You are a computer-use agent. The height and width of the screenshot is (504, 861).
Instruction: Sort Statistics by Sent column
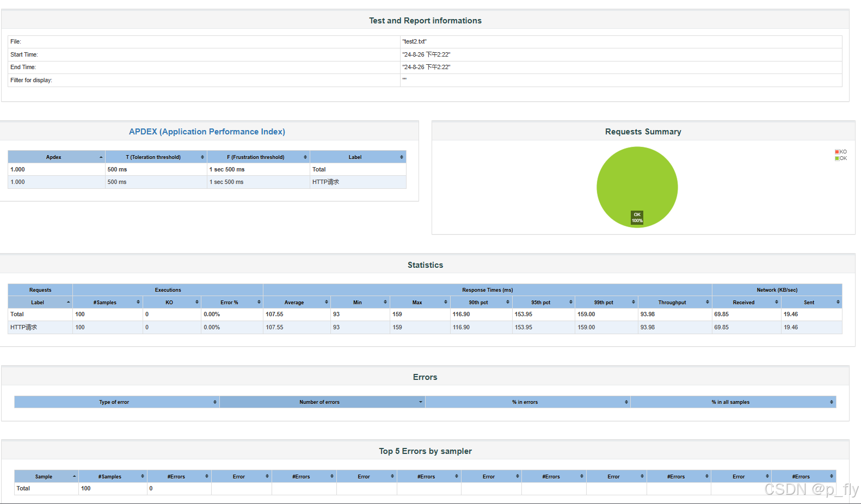[x=811, y=302]
